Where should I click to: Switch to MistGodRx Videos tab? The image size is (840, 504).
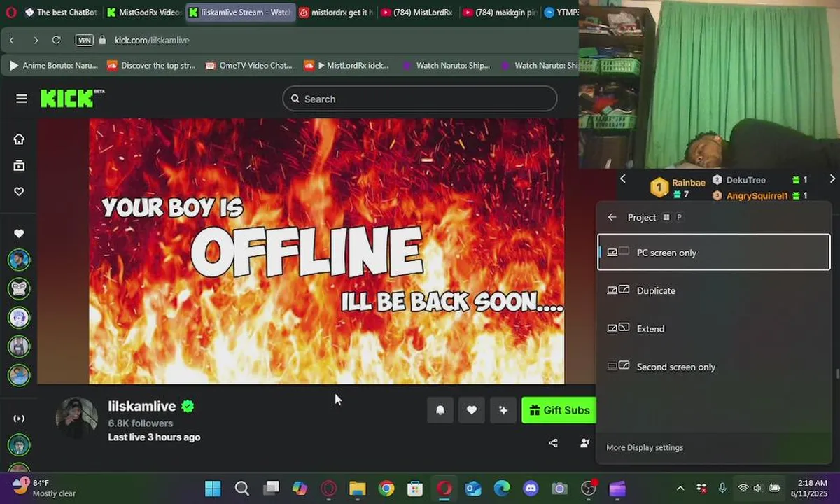pos(143,13)
